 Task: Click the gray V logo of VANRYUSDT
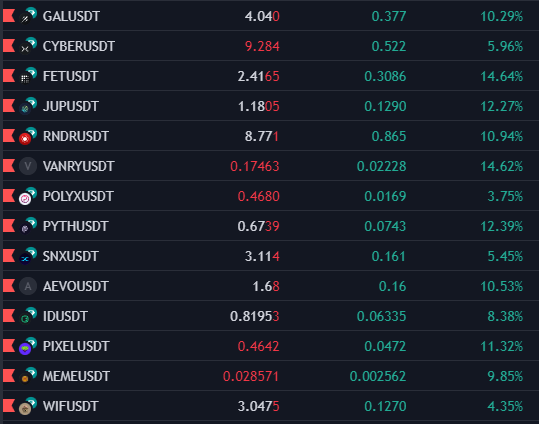[x=28, y=166]
